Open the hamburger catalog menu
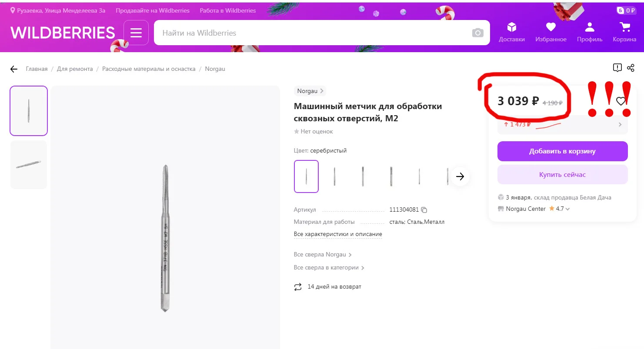The image size is (644, 349). coord(136,33)
